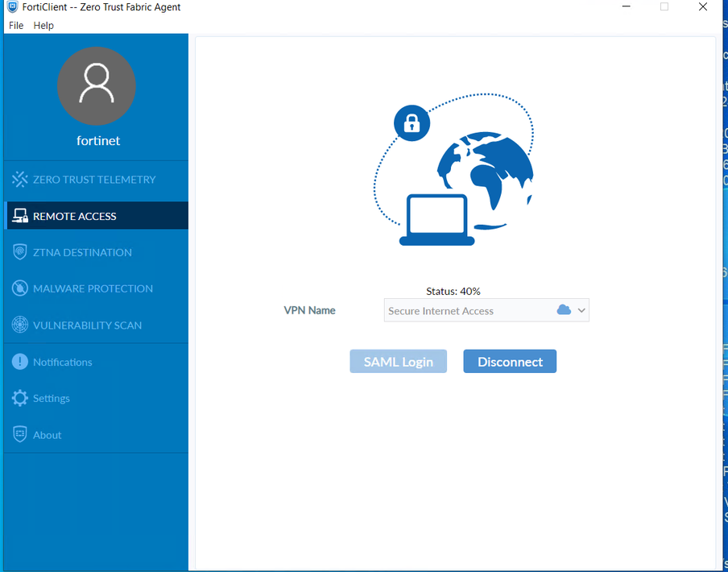Viewport: 728px width, 572px height.
Task: Click the VPN Name label
Action: click(310, 310)
